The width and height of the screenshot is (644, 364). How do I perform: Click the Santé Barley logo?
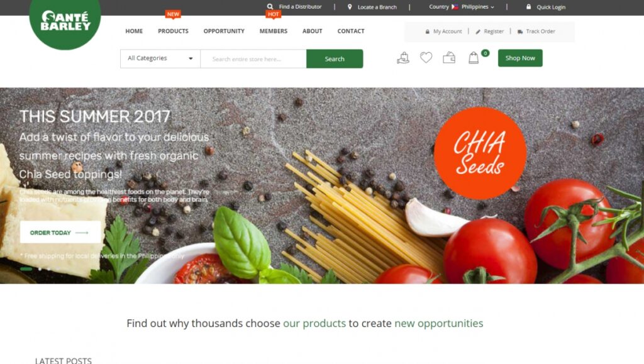tap(65, 21)
